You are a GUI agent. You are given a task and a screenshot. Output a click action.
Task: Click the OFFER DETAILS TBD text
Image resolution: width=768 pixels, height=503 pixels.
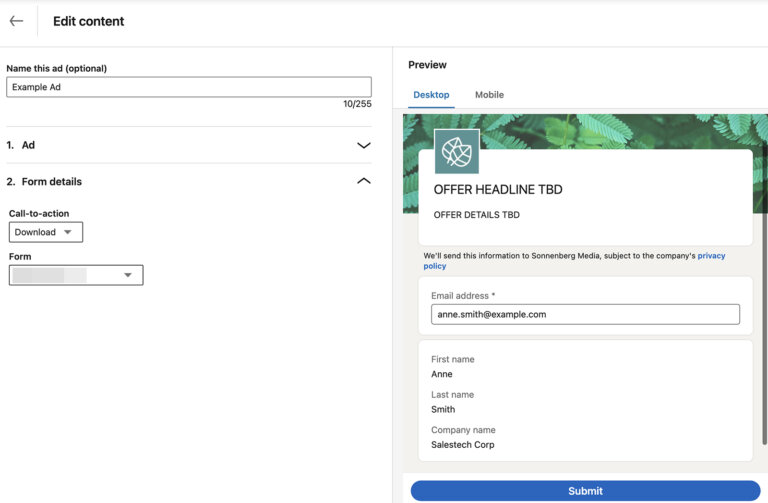point(476,215)
